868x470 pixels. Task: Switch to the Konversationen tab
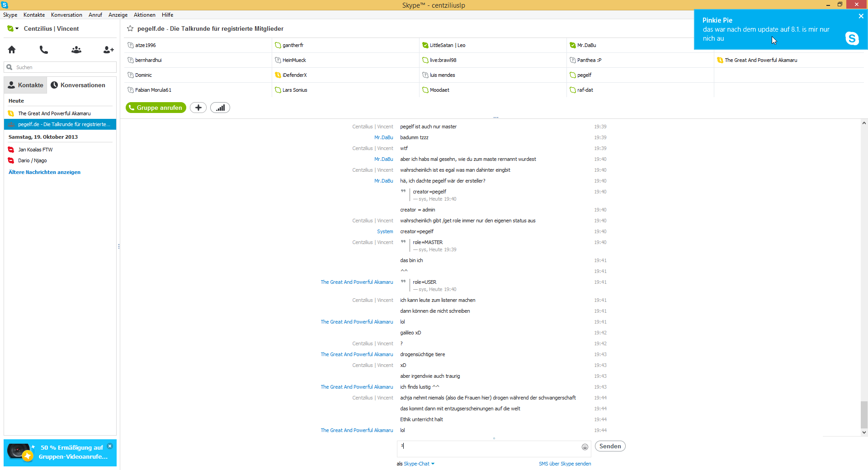tap(78, 85)
